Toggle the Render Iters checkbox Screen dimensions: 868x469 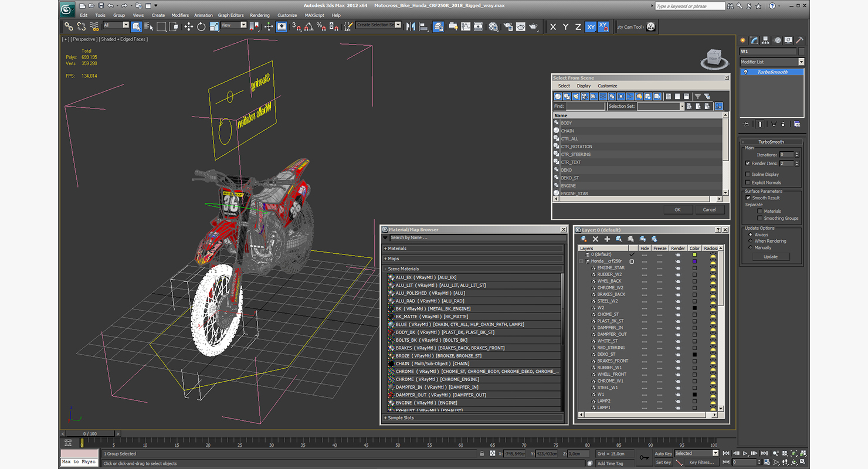748,164
